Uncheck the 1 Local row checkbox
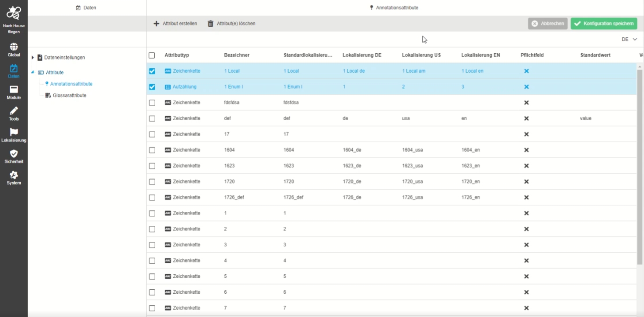The width and height of the screenshot is (644, 317). tap(152, 71)
